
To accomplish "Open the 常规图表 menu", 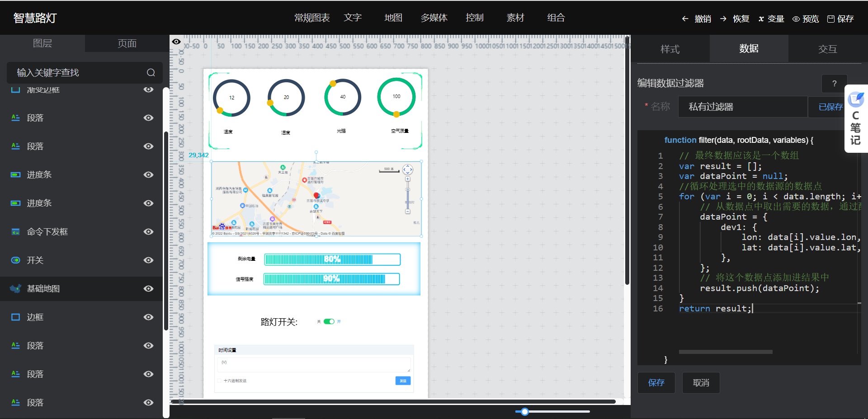I will tap(312, 18).
